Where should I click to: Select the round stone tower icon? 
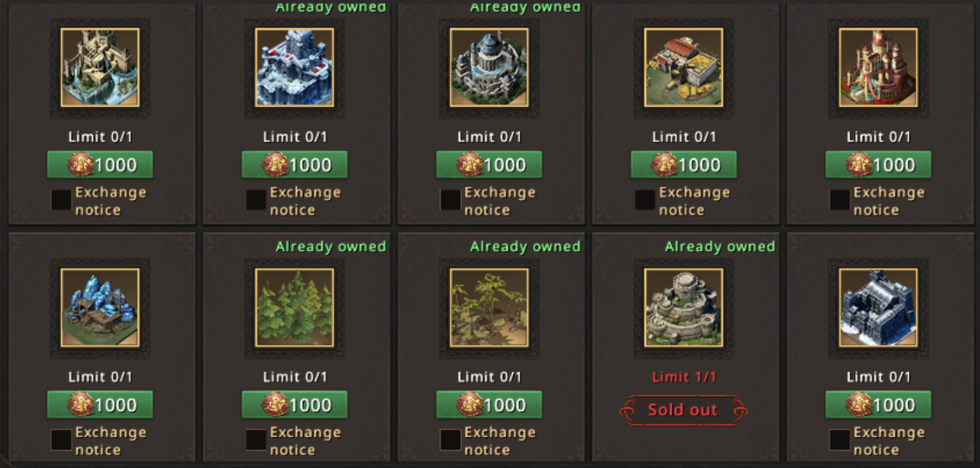coord(683,308)
